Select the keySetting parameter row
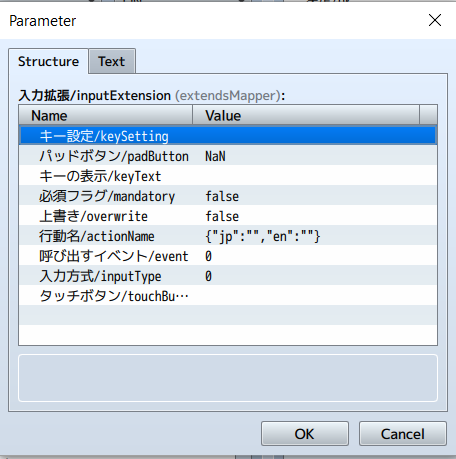 coord(228,136)
